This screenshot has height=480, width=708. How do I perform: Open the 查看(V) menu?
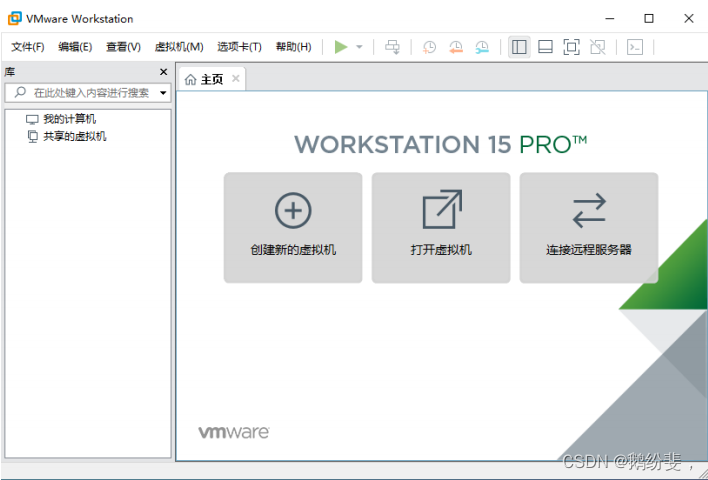123,47
